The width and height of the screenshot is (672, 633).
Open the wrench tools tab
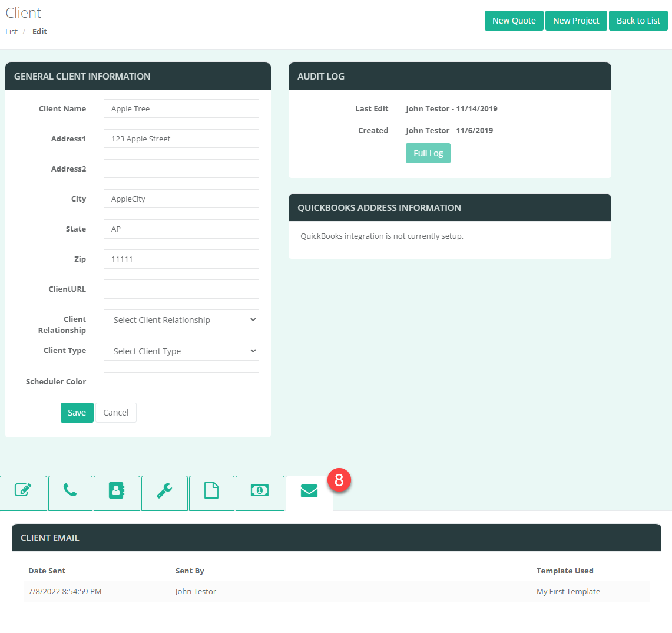[164, 492]
